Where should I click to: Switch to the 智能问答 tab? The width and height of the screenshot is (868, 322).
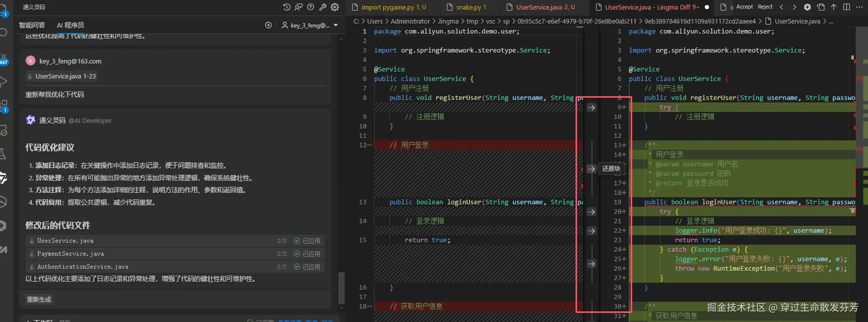coord(32,25)
